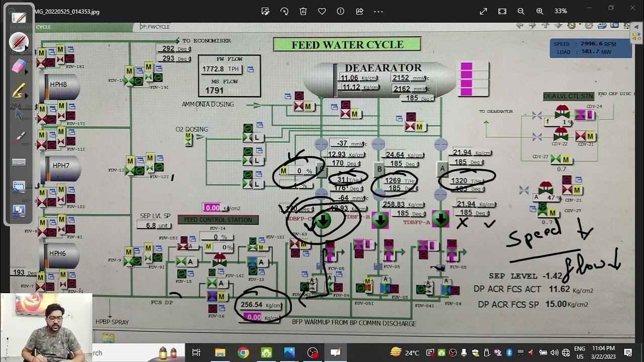Image resolution: width=644 pixels, height=362 pixels.
Task: Open the notification center icon
Action: point(628,352)
